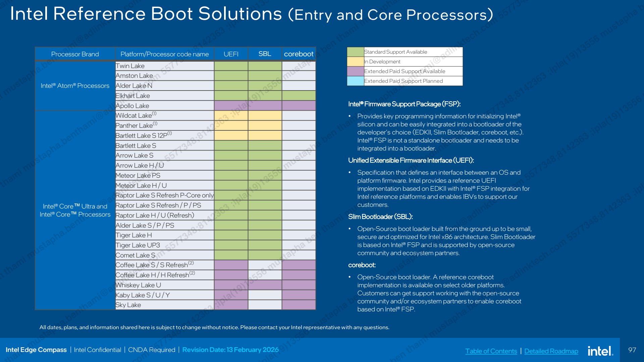Screen dimensions: 644x362
Task: Select the UEFI column header
Action: [231, 54]
